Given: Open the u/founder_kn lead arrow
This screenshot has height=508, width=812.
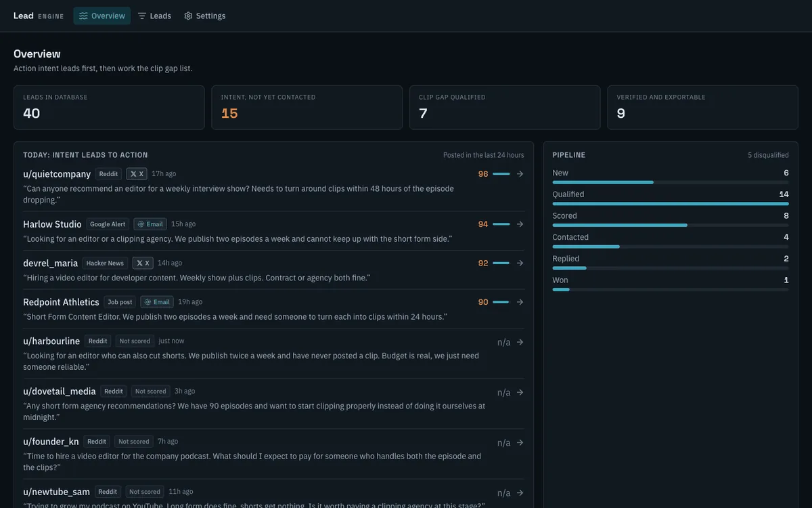Looking at the screenshot, I should click(520, 442).
